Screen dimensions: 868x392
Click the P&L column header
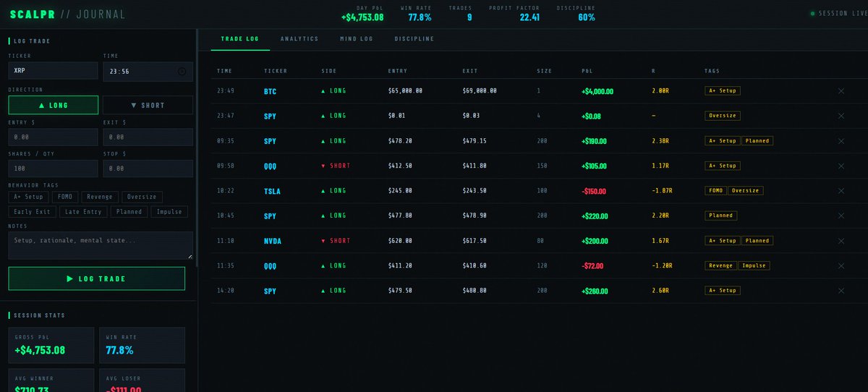(587, 71)
